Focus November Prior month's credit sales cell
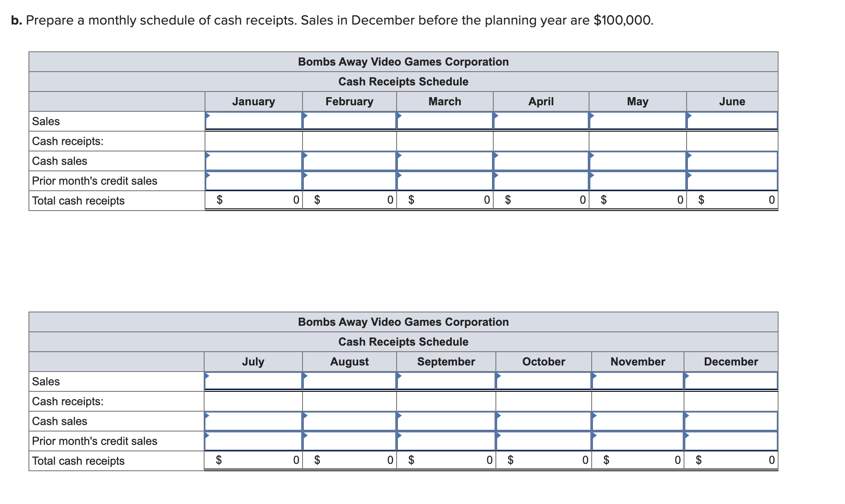Screen dimensions: 845x504 coord(638,441)
